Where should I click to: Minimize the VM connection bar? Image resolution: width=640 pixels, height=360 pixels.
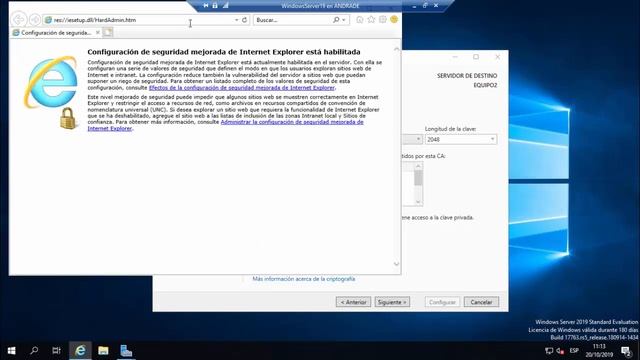click(x=414, y=5)
